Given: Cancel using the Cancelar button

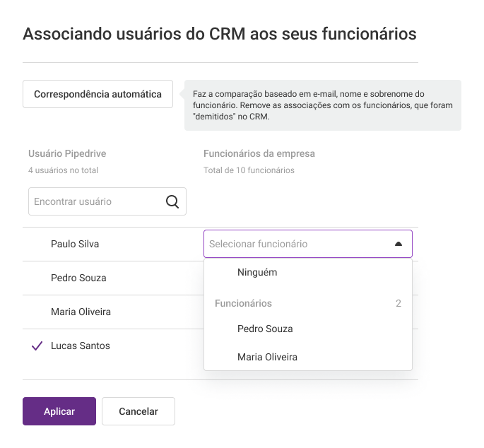Looking at the screenshot, I should coord(138,411).
